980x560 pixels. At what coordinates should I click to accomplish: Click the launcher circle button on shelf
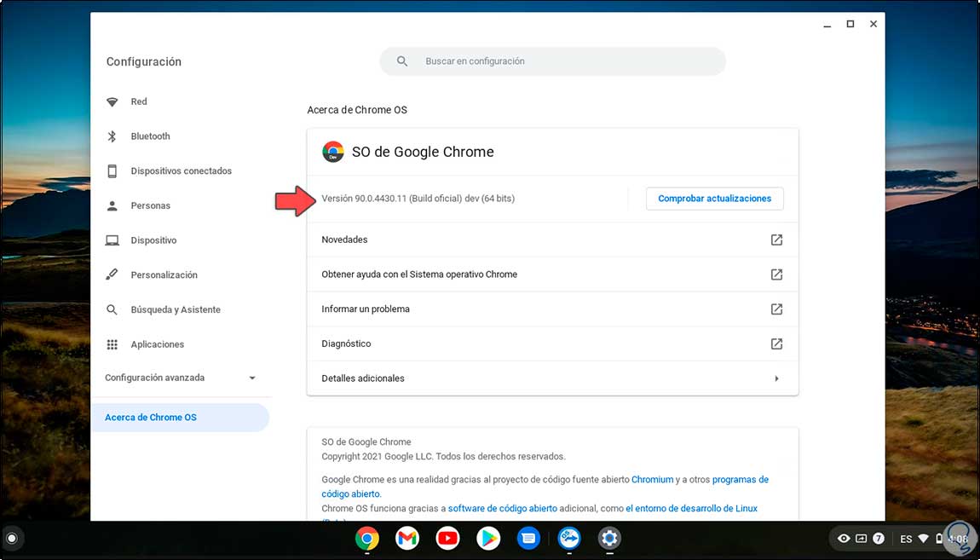click(11, 538)
